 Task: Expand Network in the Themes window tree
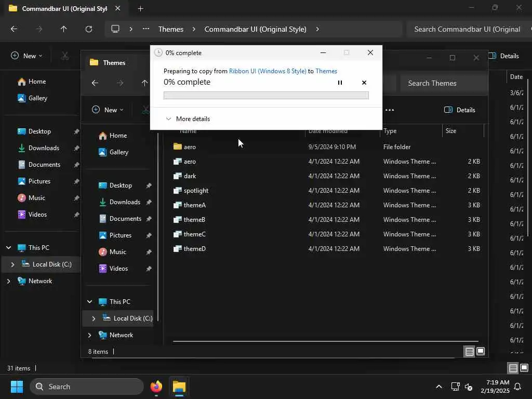89,335
